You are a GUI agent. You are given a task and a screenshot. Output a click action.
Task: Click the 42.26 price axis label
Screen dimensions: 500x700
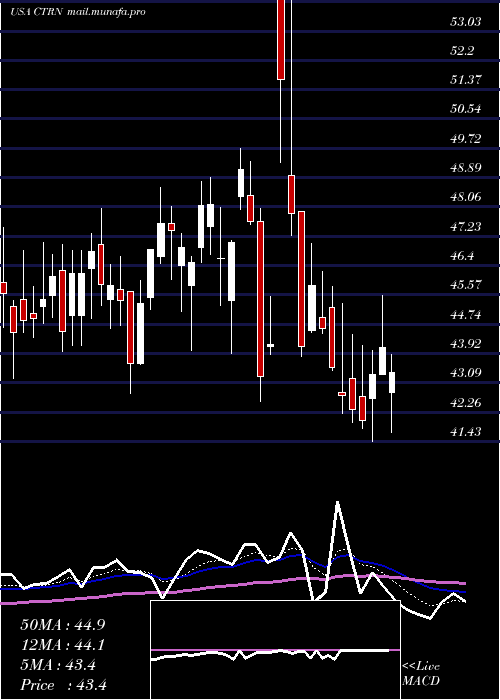click(x=466, y=403)
